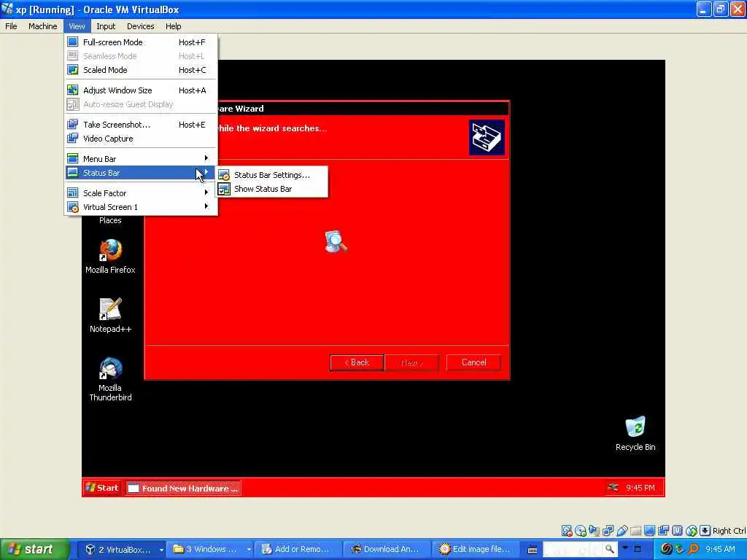The image size is (747, 560).
Task: Open Windows Explorer group dropdown arrow
Action: tap(249, 550)
